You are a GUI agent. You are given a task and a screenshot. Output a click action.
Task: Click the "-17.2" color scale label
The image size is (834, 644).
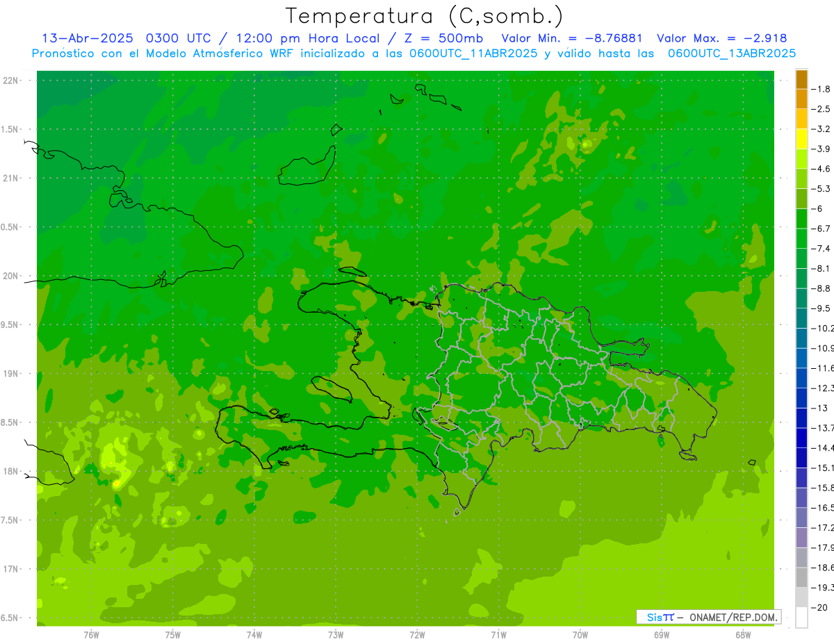[x=824, y=527]
